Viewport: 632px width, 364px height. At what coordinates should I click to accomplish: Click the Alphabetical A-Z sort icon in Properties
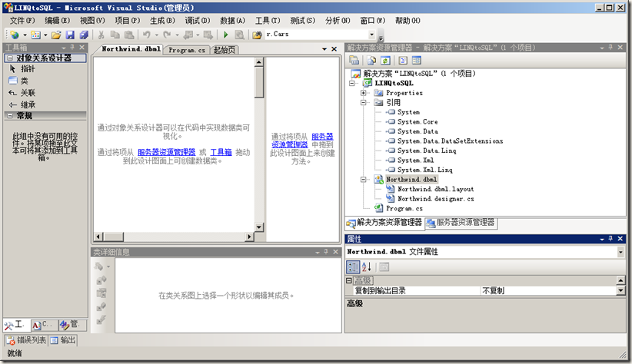coord(367,267)
